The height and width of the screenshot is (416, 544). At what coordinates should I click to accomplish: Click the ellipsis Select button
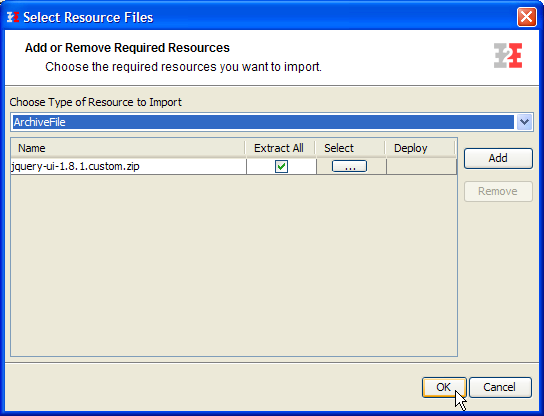click(x=349, y=166)
